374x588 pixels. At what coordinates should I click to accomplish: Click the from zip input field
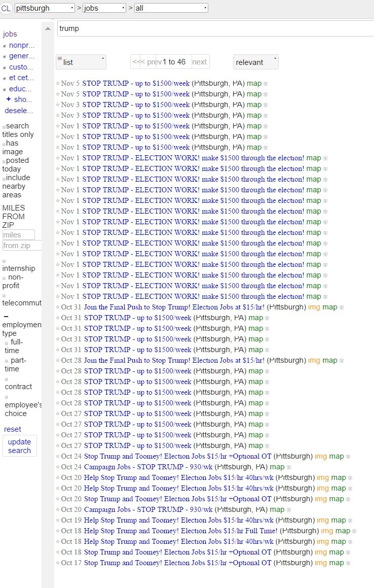click(x=22, y=246)
